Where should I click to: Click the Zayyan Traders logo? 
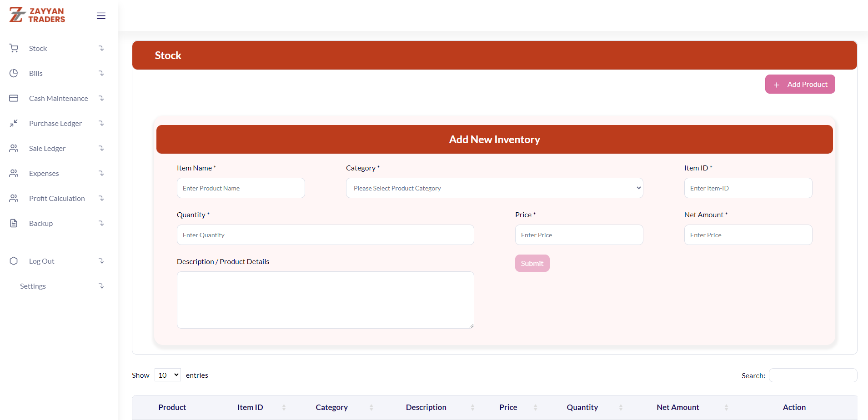pyautogui.click(x=37, y=15)
